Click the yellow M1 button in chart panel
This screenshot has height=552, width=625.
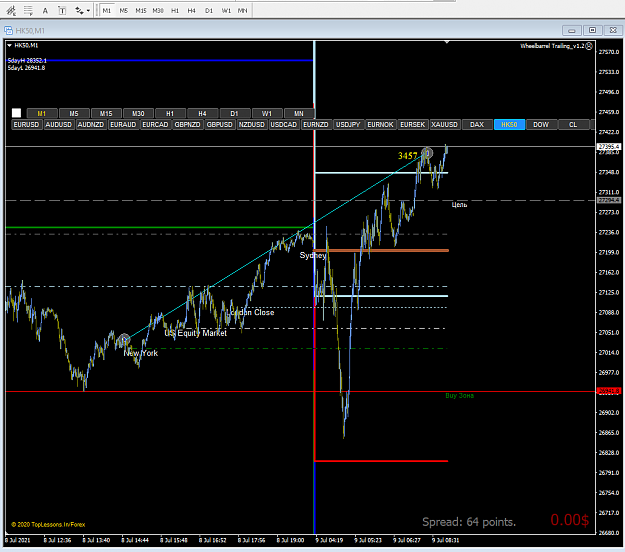click(x=42, y=114)
